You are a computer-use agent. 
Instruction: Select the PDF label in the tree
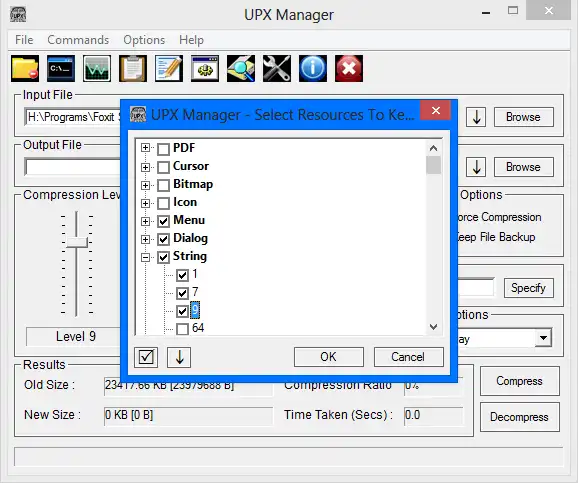[x=184, y=148]
